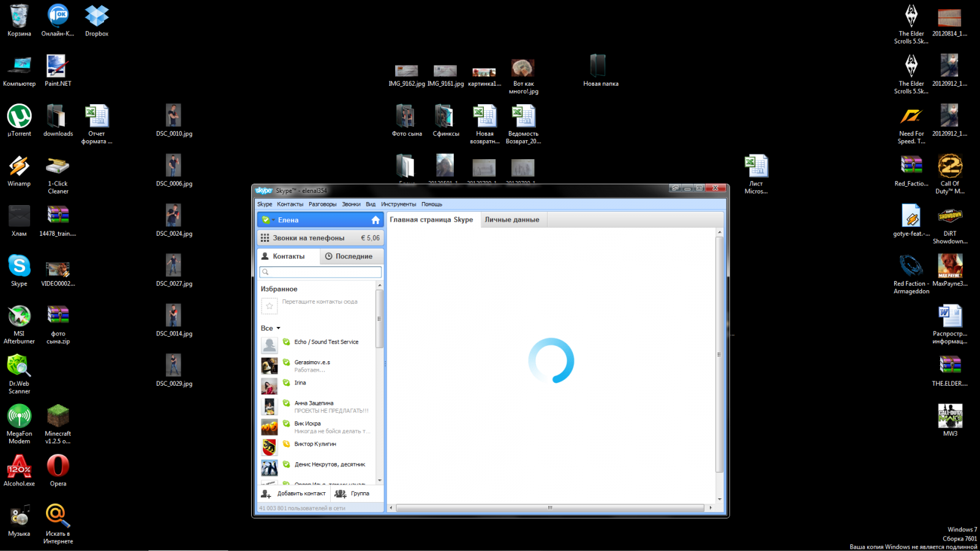
Task: Click the add contact person icon
Action: pyautogui.click(x=266, y=493)
